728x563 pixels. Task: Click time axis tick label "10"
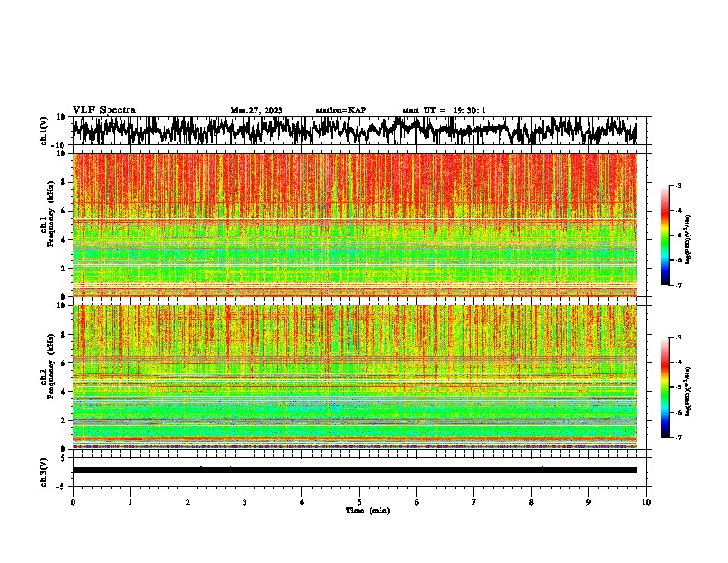point(646,502)
